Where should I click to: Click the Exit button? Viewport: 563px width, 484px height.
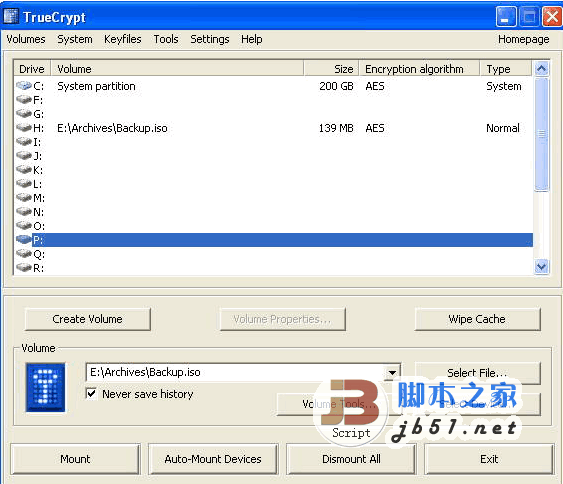(x=489, y=459)
